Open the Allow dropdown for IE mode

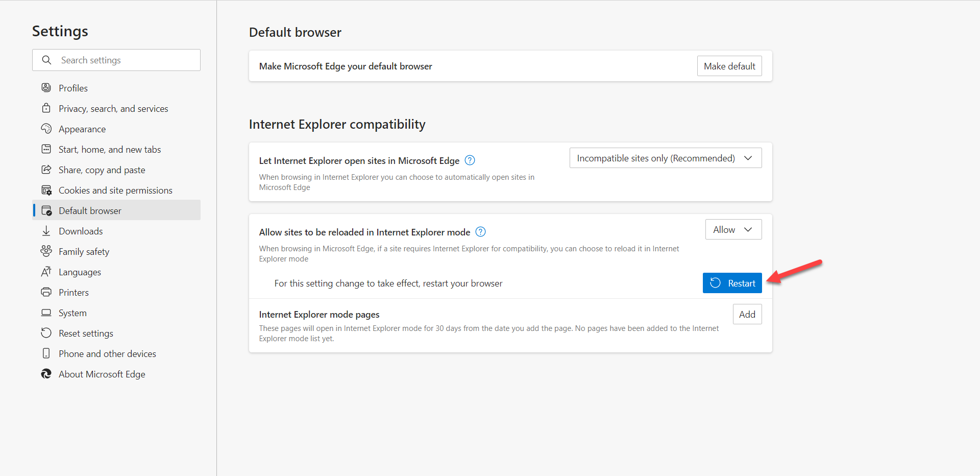click(733, 230)
